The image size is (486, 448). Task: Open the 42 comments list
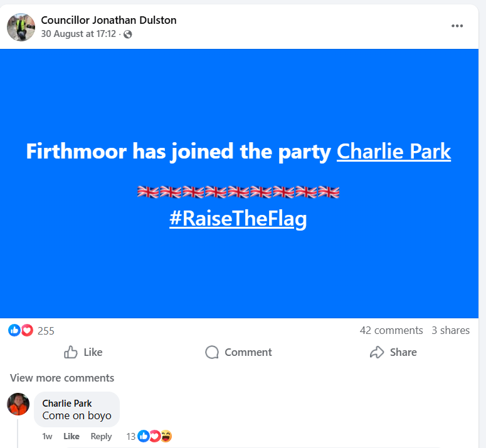pyautogui.click(x=391, y=330)
